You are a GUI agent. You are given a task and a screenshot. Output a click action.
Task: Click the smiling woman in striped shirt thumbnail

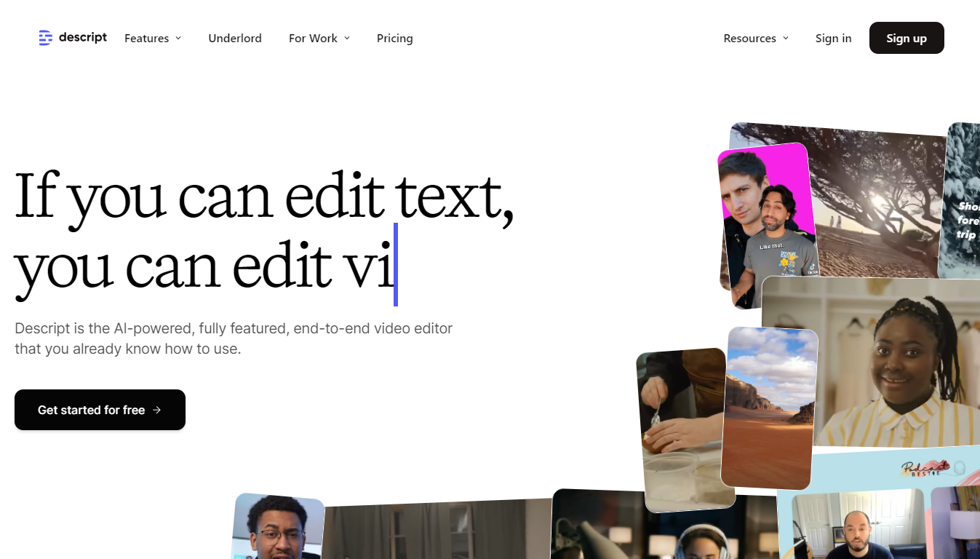point(895,364)
